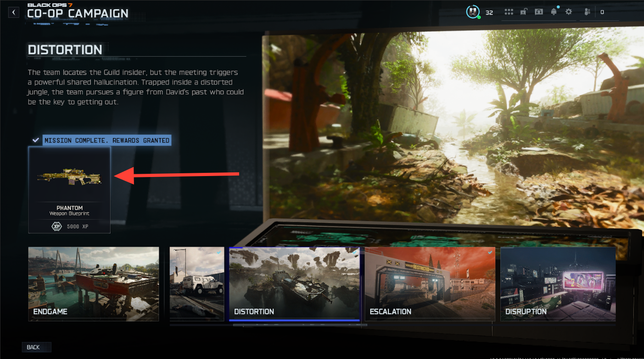The width and height of the screenshot is (644, 359).
Task: Click the open padlock icon
Action: tap(523, 12)
